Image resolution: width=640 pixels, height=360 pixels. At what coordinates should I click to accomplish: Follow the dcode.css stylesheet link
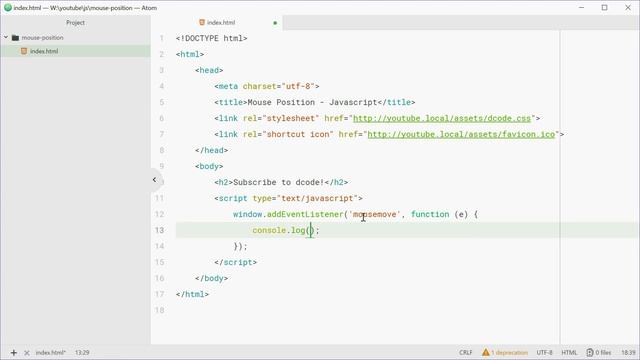click(x=442, y=118)
